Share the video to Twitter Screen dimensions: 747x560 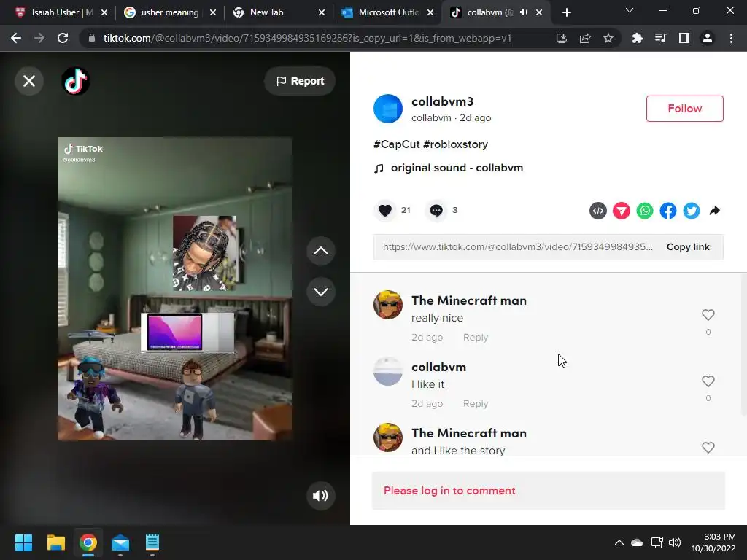point(692,211)
